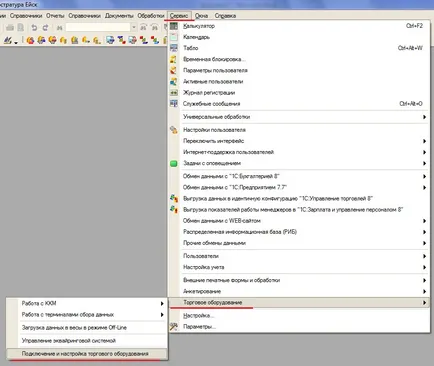Open the Анкетирование menu item
This screenshot has height=366, width=434.
(x=299, y=291)
